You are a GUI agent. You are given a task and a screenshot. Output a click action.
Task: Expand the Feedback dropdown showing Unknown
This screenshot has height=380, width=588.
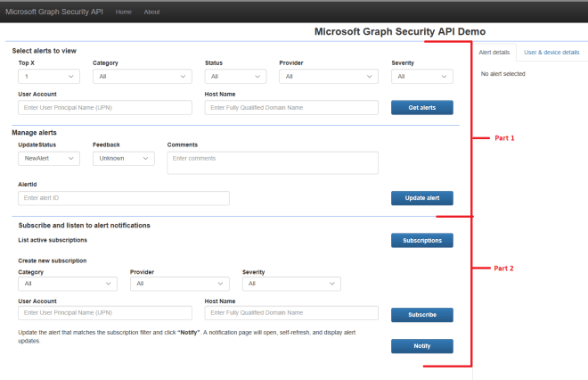tap(123, 159)
